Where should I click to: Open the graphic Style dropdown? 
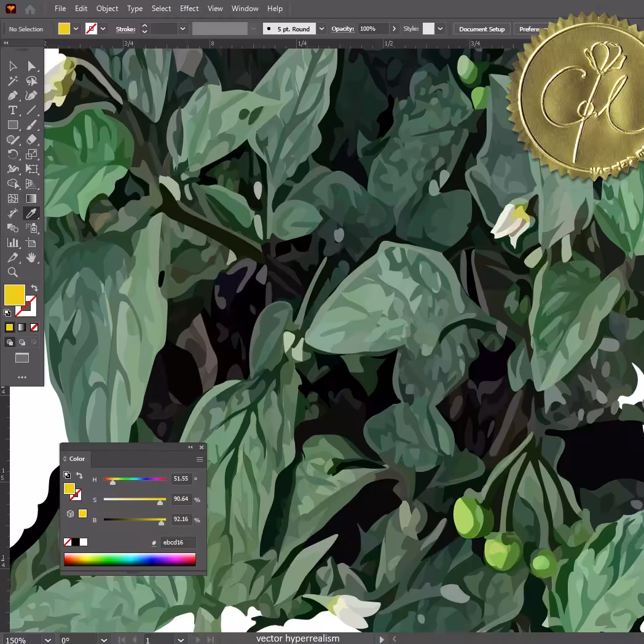click(x=440, y=29)
